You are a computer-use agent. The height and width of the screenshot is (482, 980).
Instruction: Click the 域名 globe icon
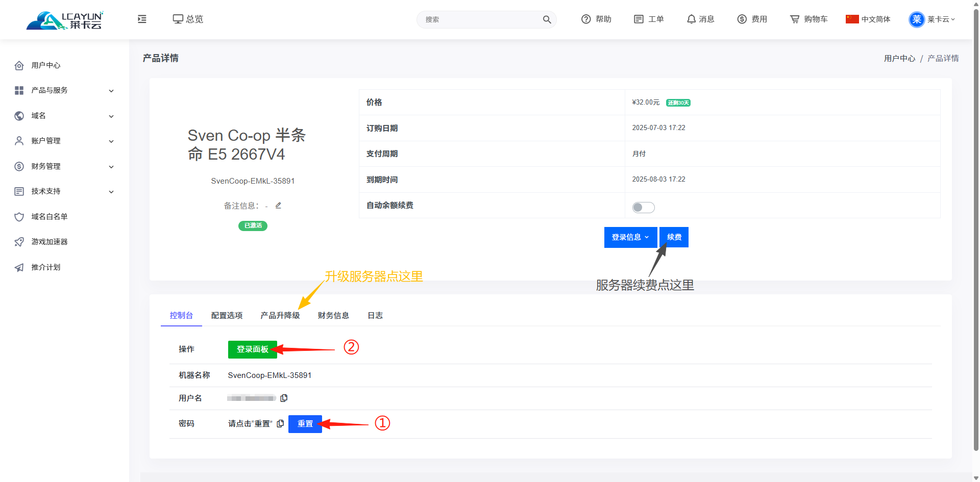pos(19,116)
